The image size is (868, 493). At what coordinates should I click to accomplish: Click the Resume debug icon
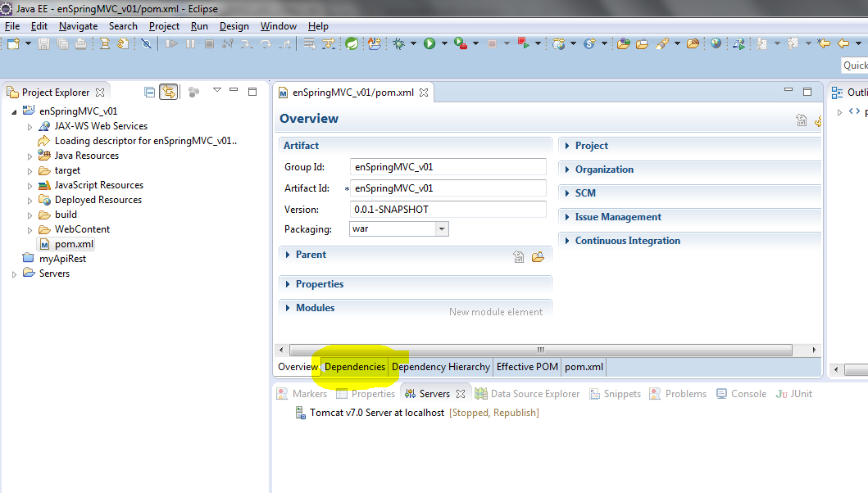click(171, 43)
